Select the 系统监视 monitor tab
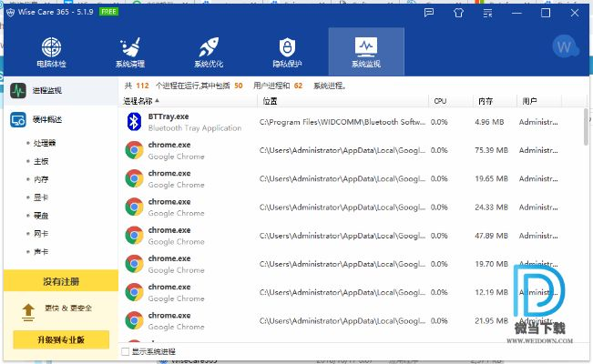Screen dimensions: 593x364 pos(366,52)
